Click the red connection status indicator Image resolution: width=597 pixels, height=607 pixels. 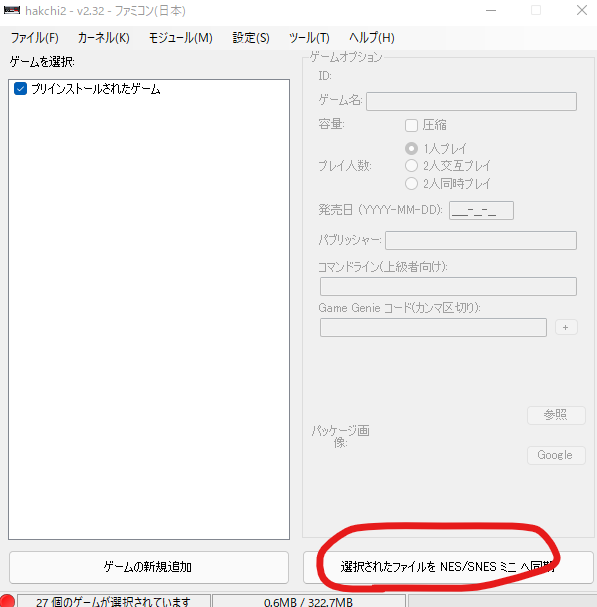click(7, 601)
